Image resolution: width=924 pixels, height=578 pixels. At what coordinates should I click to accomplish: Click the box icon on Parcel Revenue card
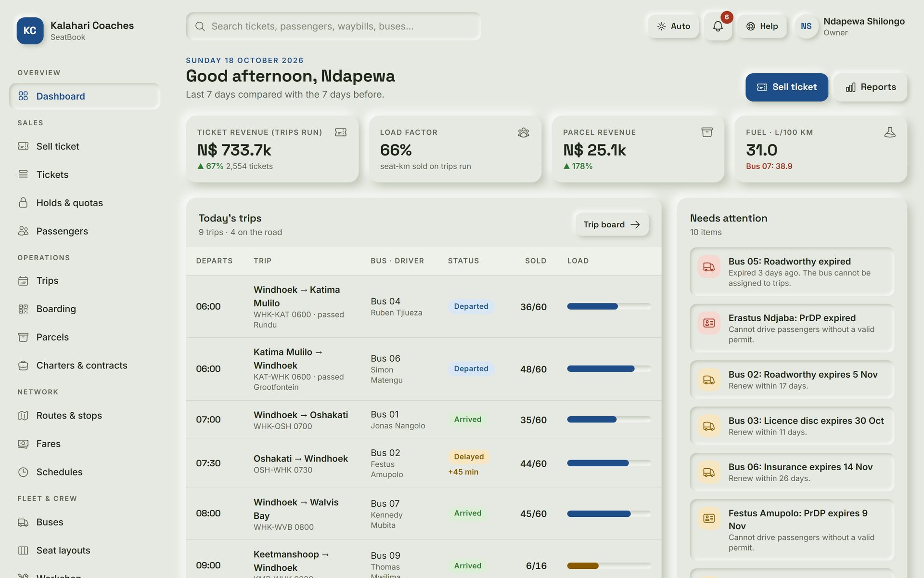(707, 132)
